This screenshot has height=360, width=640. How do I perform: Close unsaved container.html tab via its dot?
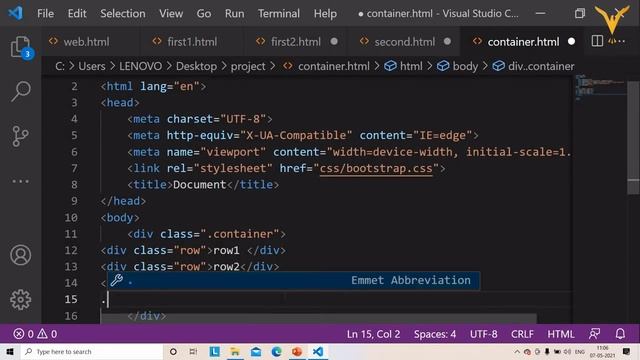coord(571,41)
